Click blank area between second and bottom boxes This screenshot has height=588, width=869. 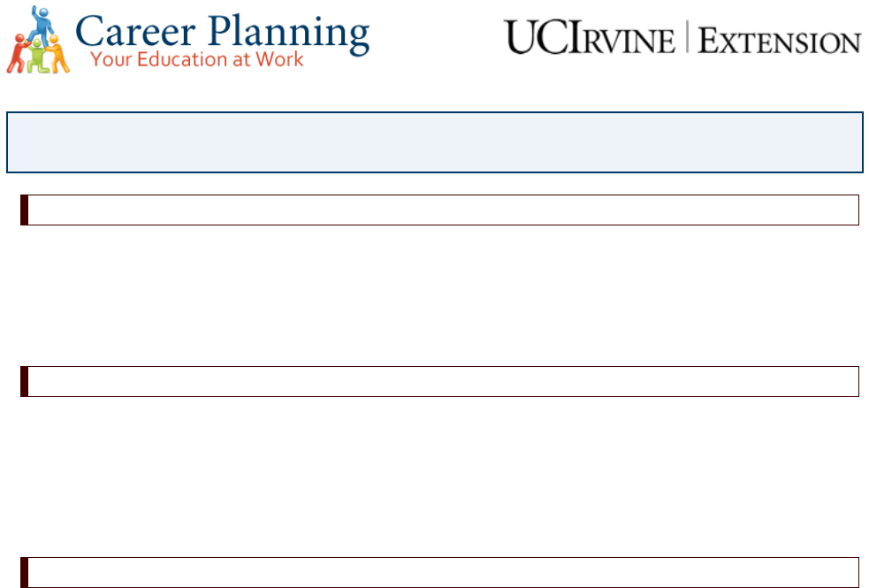click(x=439, y=477)
